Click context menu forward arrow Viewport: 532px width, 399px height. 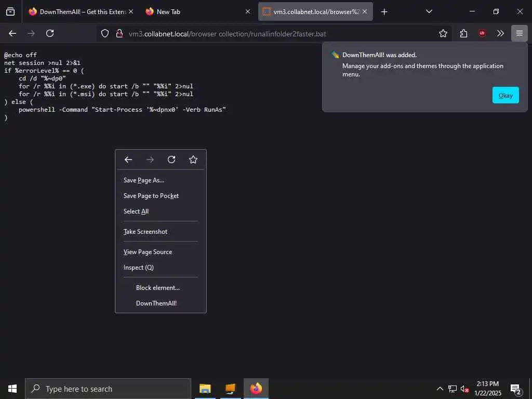coord(150,159)
